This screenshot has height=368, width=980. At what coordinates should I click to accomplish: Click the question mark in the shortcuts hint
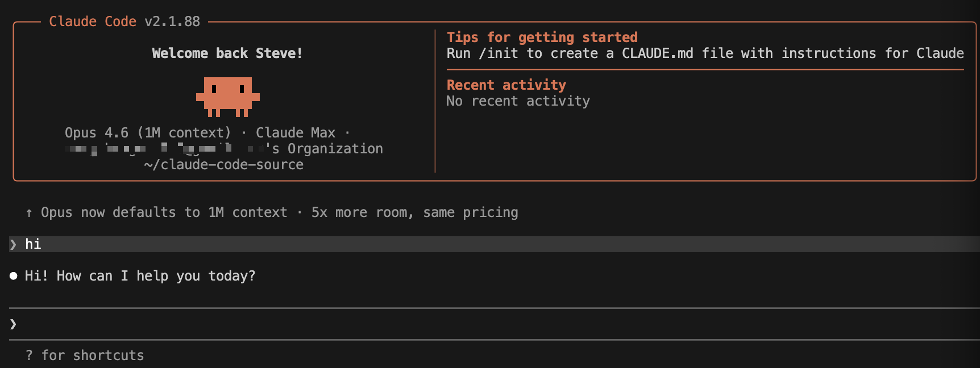[29, 355]
